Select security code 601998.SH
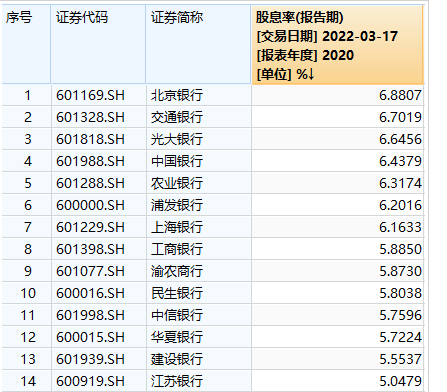447x392 pixels. [x=90, y=315]
